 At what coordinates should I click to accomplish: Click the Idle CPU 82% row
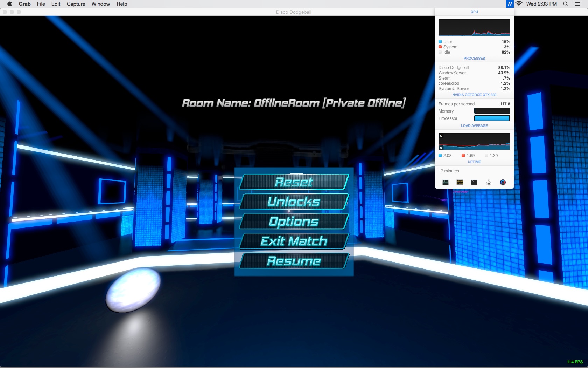pyautogui.click(x=474, y=52)
